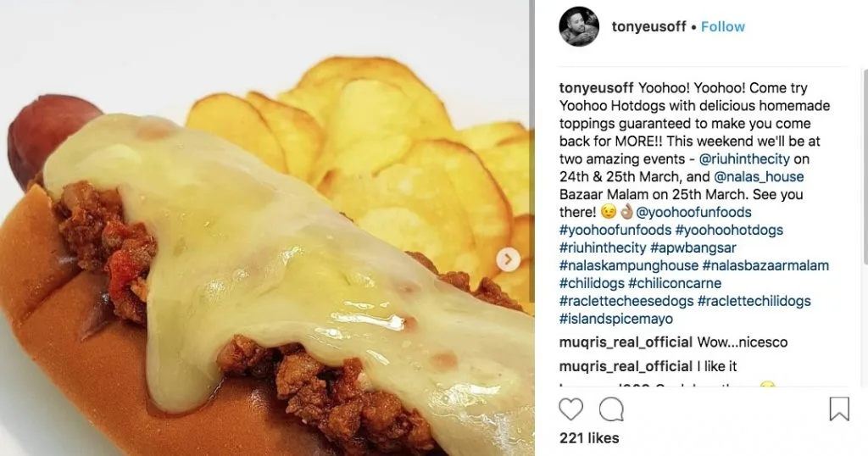The height and width of the screenshot is (456, 868).
Task: View the #nalasbazaarmalam hashtag
Action: (765, 265)
